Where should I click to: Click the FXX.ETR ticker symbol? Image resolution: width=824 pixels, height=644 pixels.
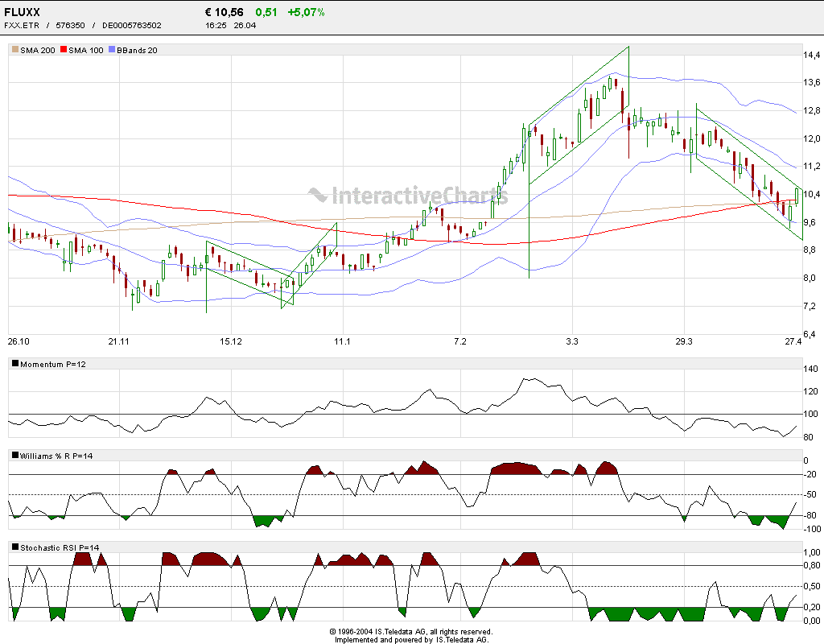point(20,25)
